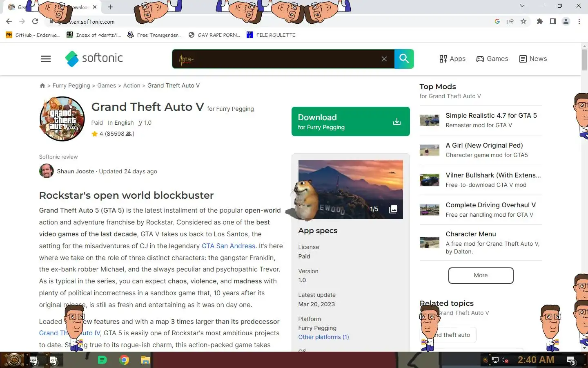Open the Chrome profile avatar
Viewport: 588px width, 368px height.
tap(566, 22)
